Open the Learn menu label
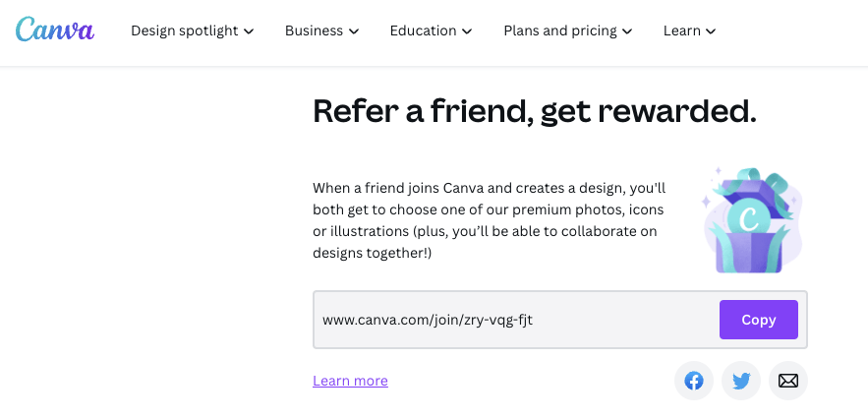868x419 pixels. point(682,30)
